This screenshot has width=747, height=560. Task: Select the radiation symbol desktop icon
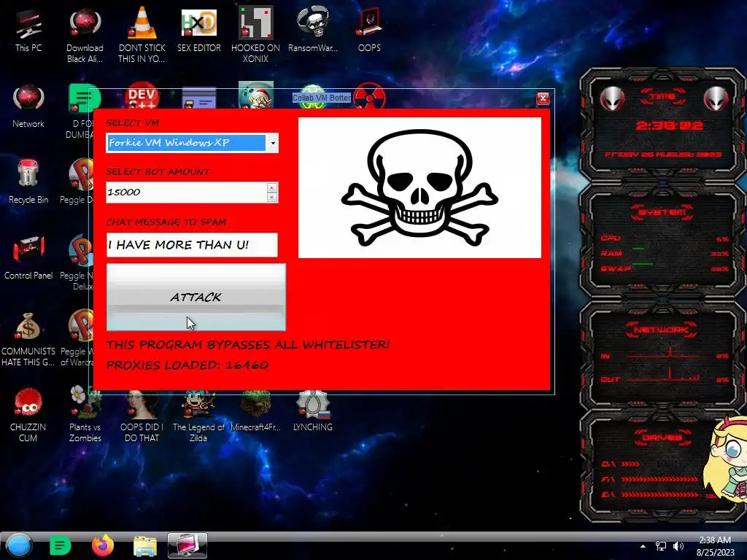pyautogui.click(x=369, y=96)
